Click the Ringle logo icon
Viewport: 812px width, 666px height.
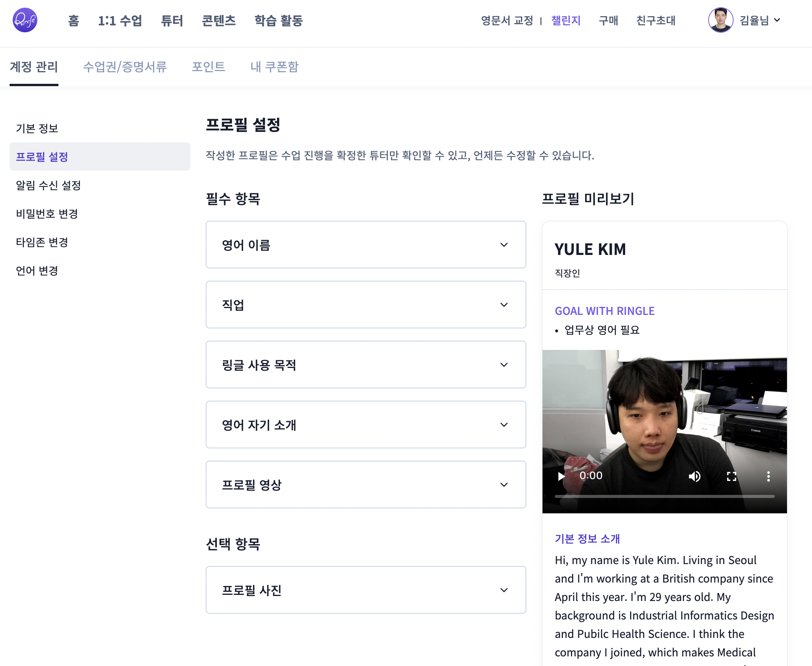click(25, 20)
